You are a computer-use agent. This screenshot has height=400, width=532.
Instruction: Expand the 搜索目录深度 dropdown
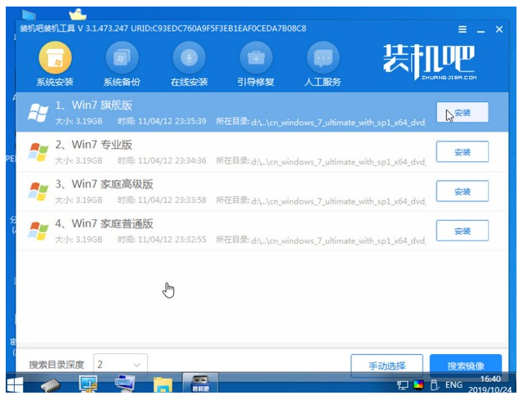click(x=120, y=363)
